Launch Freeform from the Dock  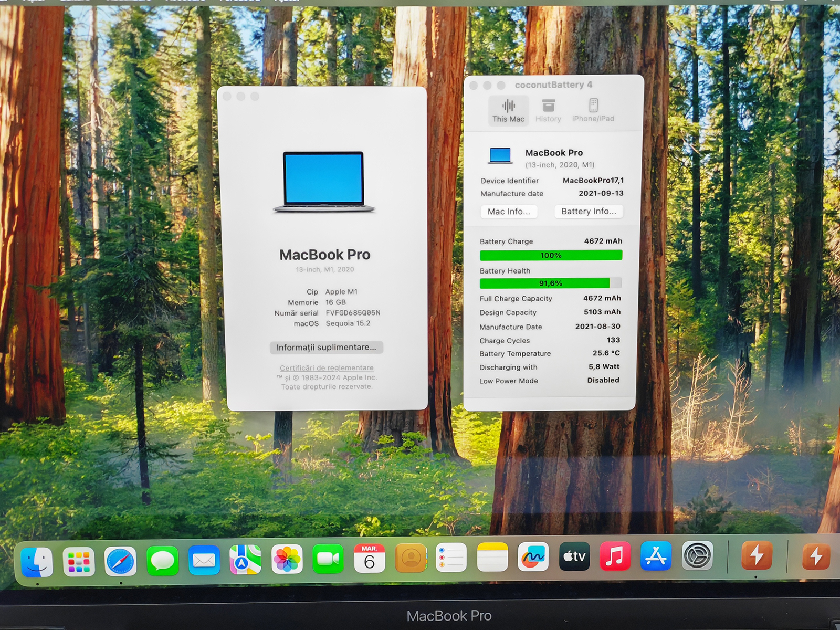[x=533, y=556]
